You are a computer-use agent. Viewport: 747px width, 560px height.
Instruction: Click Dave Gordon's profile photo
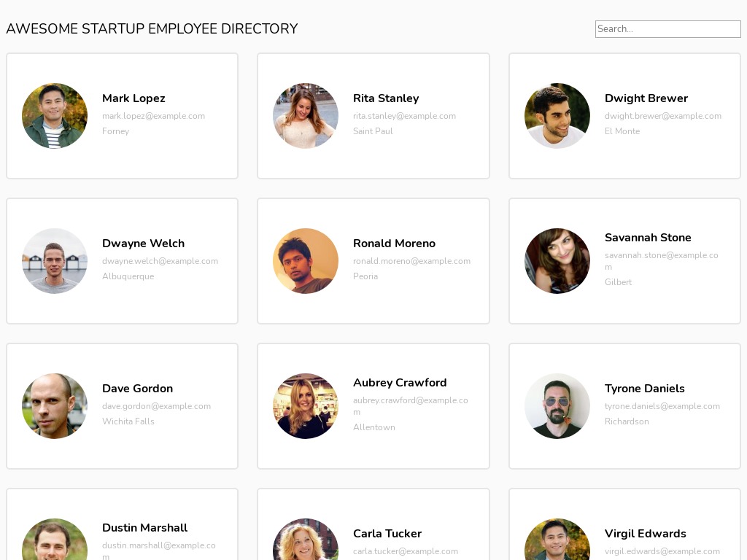pos(54,405)
